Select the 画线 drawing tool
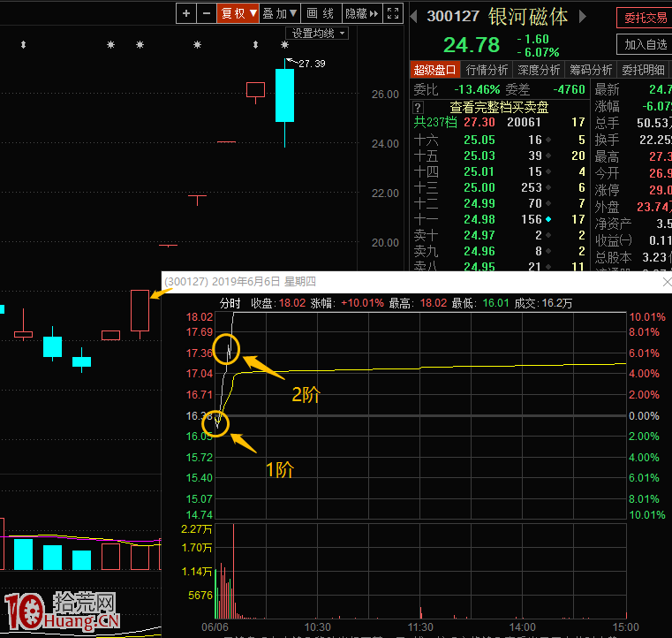672x638 pixels. tap(321, 14)
